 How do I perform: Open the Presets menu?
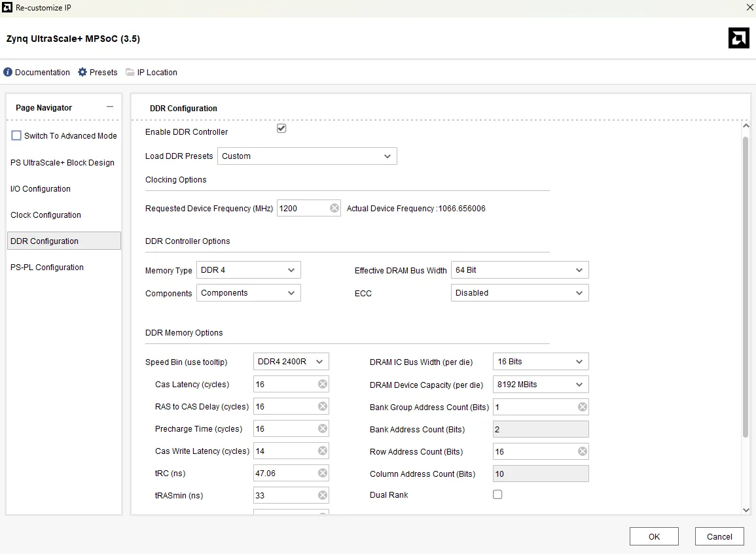(x=103, y=72)
